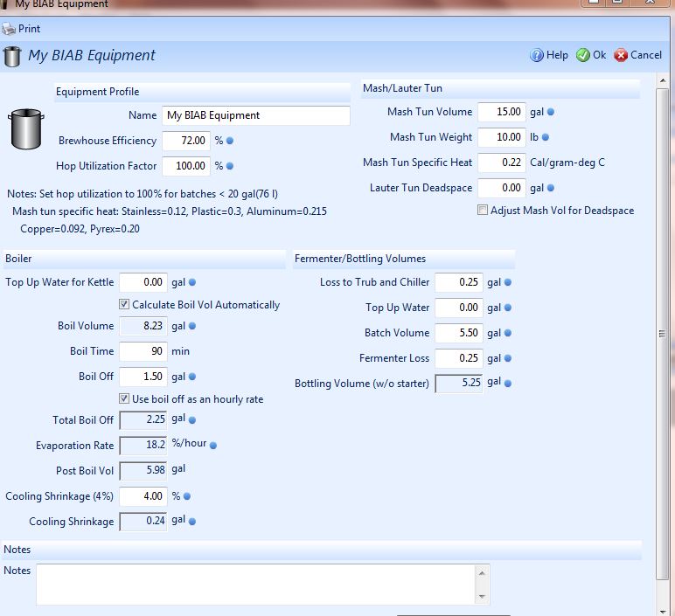Click the Total Boil Off value 2.25
The image size is (675, 616).
143,420
